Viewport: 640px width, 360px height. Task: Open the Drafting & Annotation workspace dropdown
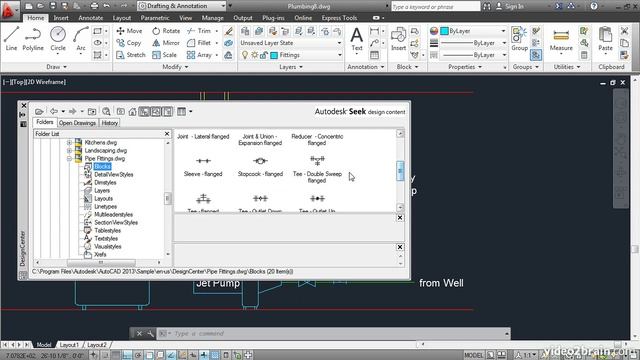(223, 6)
